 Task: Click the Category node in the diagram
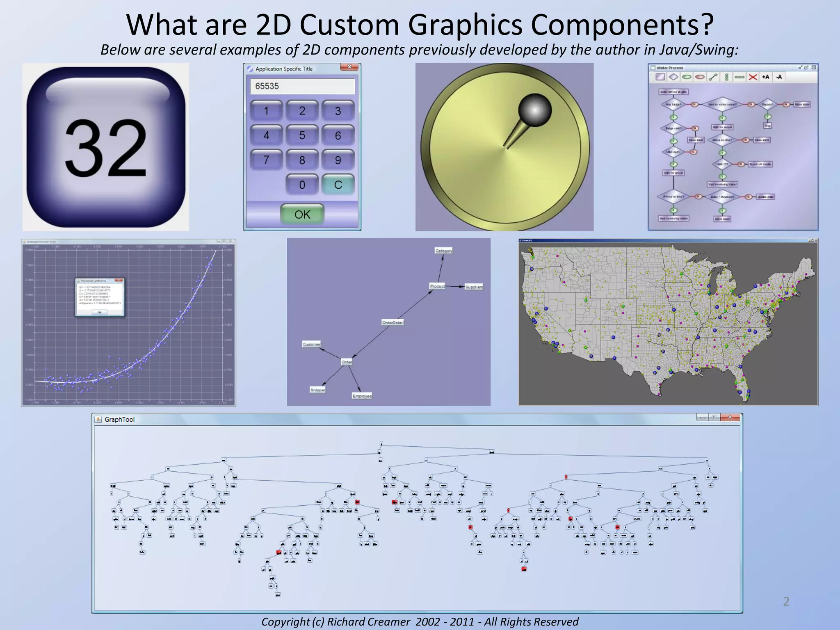(x=444, y=250)
